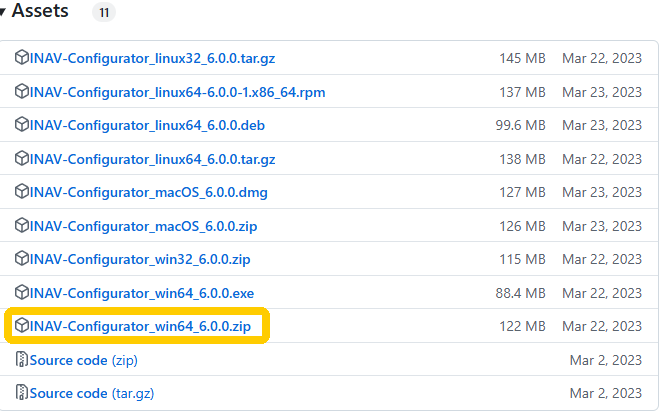The width and height of the screenshot is (671, 412).
Task: Click the 137 MB size text
Action: tap(522, 92)
